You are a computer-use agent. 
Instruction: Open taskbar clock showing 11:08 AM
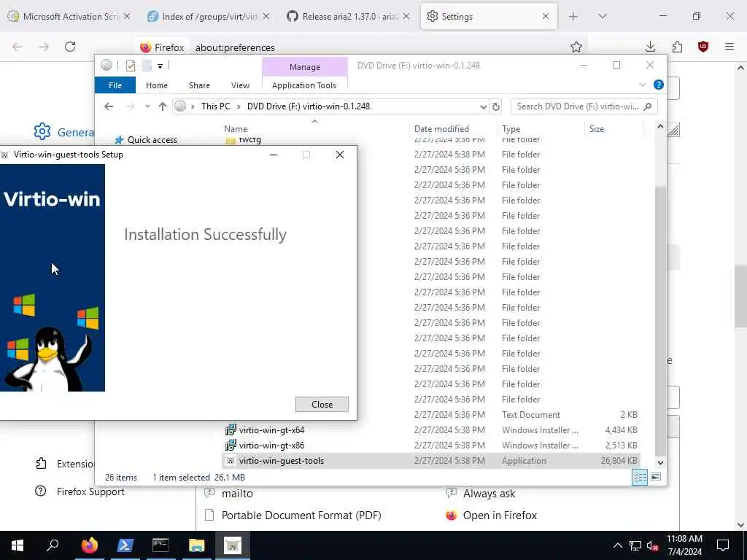[684, 545]
